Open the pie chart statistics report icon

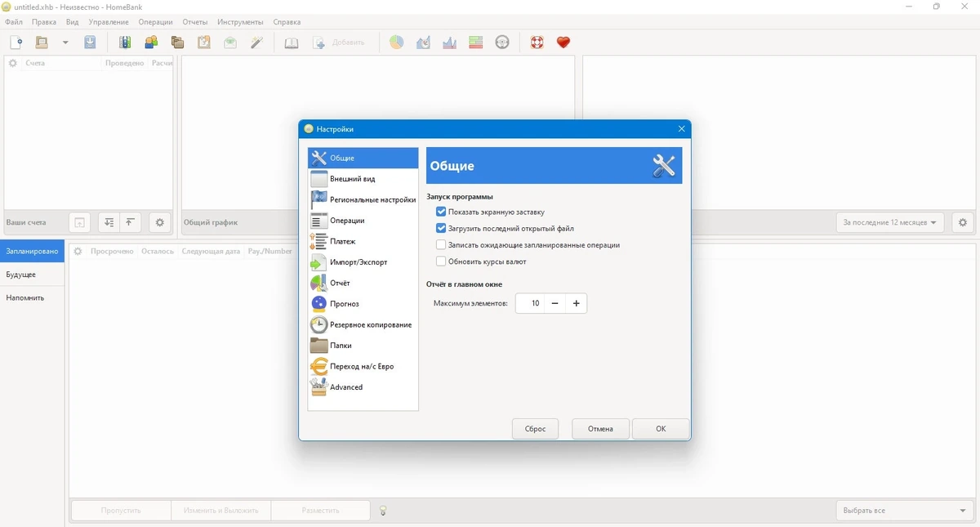tap(396, 42)
